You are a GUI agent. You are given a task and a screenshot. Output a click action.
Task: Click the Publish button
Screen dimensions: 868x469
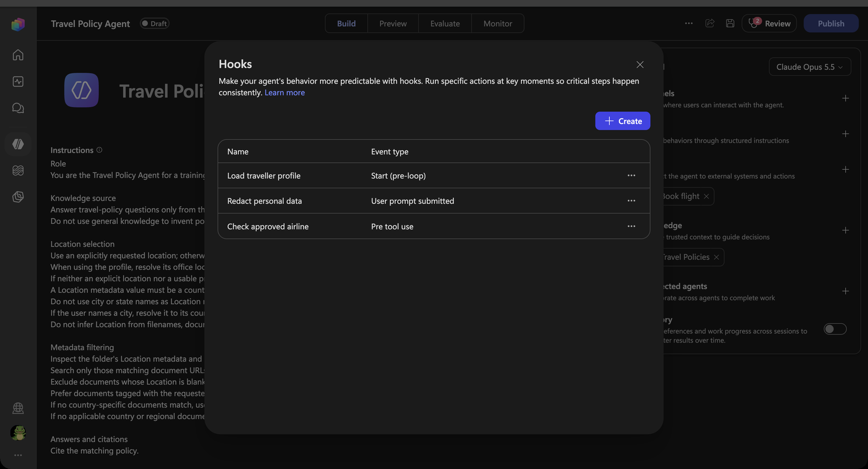click(x=831, y=23)
